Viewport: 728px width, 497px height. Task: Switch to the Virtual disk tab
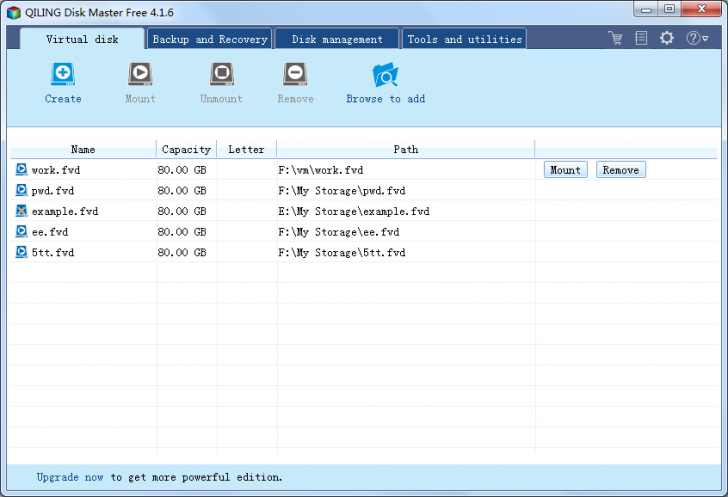(x=82, y=39)
